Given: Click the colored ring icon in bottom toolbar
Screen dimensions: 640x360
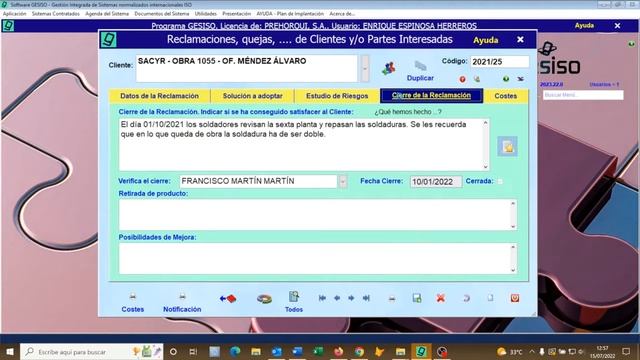Looking at the screenshot, I should (264, 299).
